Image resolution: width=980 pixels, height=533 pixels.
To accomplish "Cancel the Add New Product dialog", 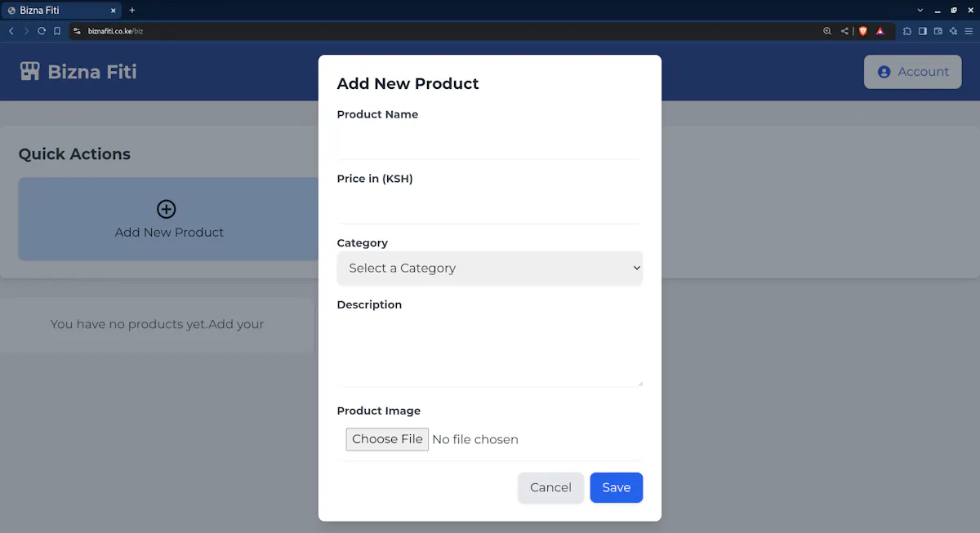I will click(550, 487).
